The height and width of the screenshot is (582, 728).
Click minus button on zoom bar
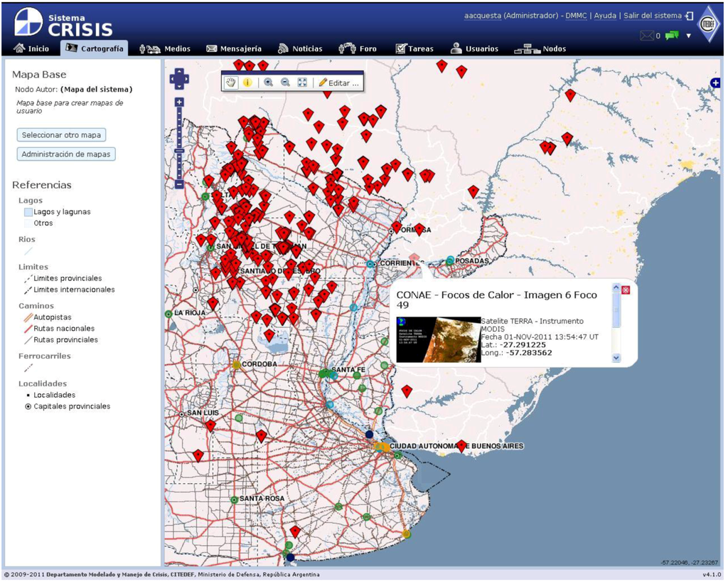coord(179,184)
